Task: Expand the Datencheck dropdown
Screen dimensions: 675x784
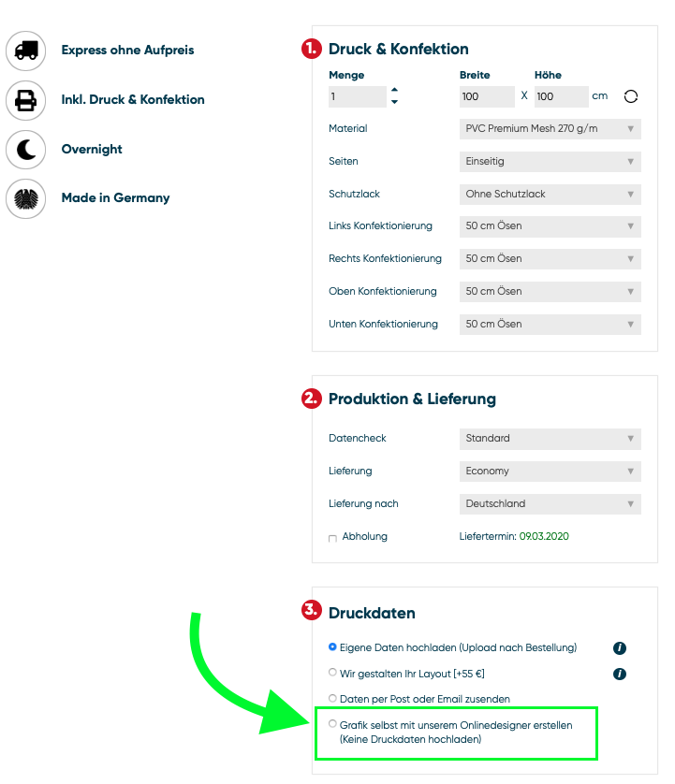Action: [550, 439]
